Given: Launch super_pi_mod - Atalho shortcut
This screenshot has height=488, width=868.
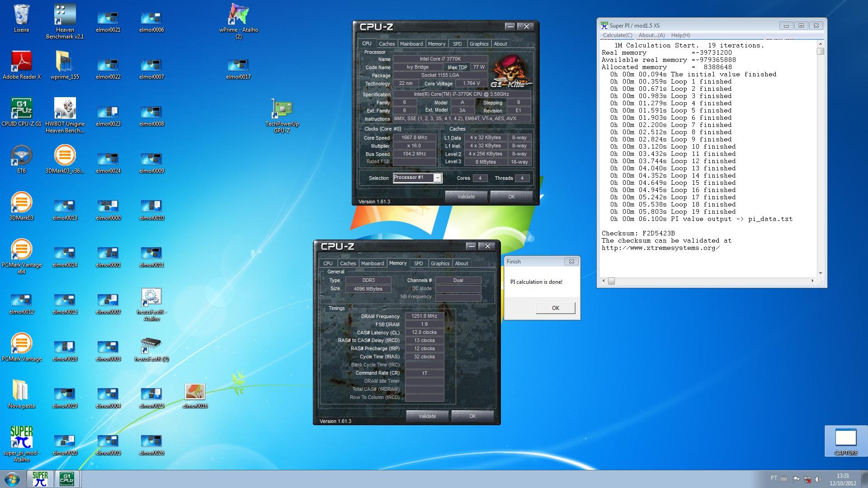Looking at the screenshot, I should pyautogui.click(x=21, y=445).
